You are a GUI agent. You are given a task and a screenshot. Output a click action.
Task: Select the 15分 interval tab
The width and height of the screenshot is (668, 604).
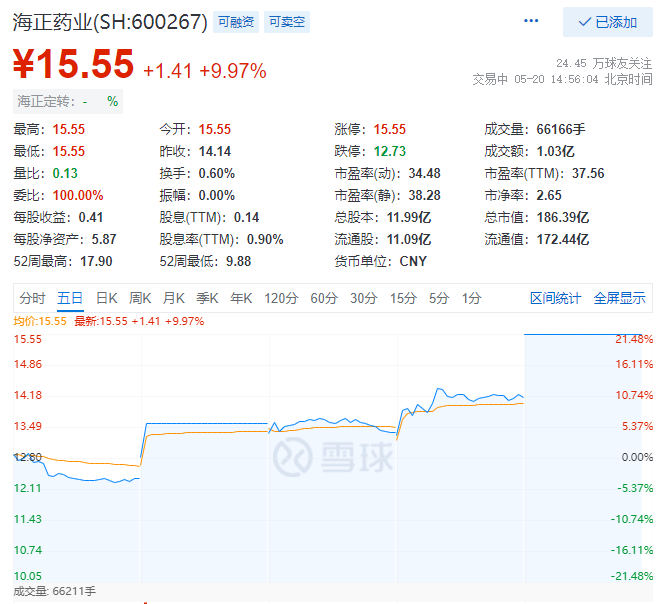(x=403, y=298)
